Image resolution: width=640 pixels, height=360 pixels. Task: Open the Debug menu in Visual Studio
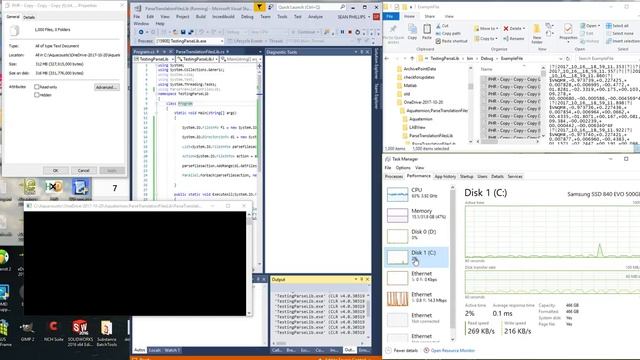[247, 17]
